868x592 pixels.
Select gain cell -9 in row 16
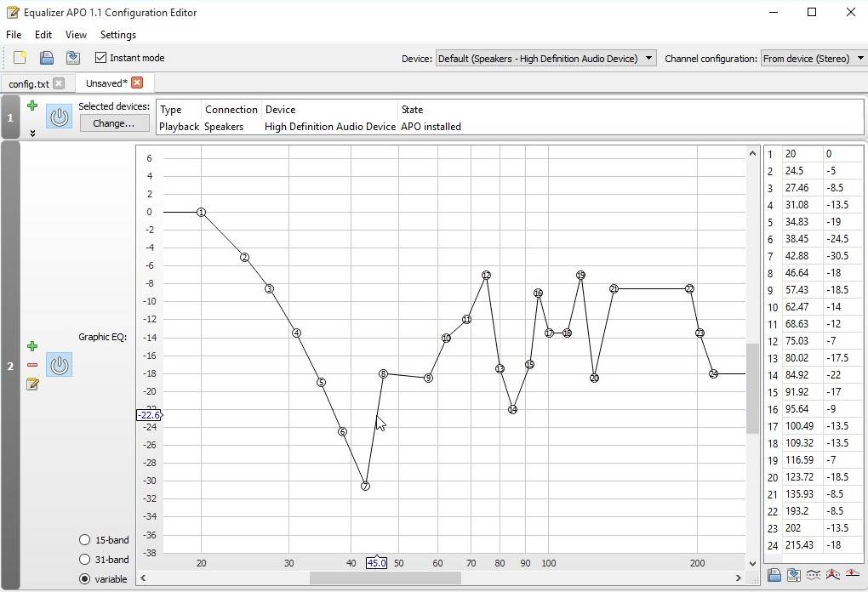pyautogui.click(x=843, y=409)
